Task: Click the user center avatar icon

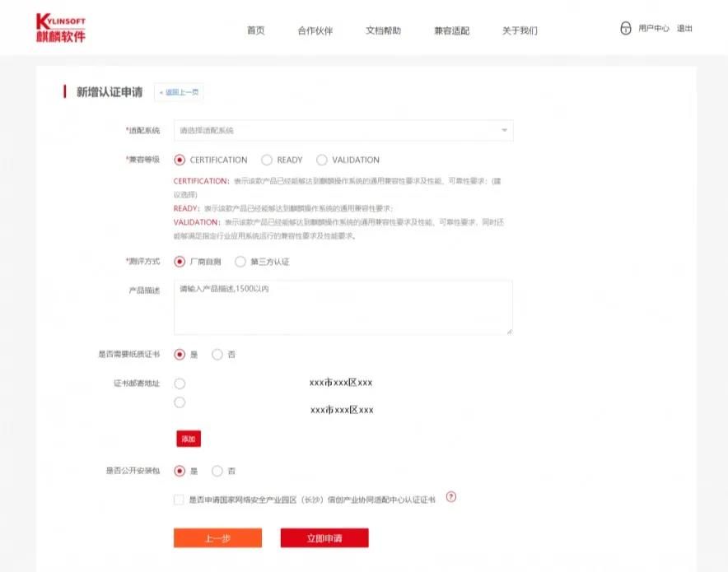Action: click(625, 29)
